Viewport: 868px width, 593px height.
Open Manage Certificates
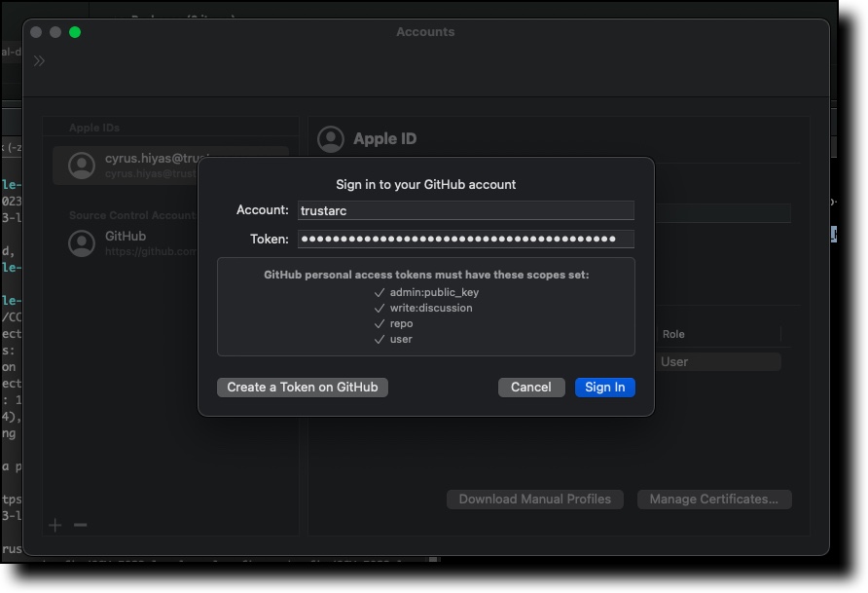(713, 500)
